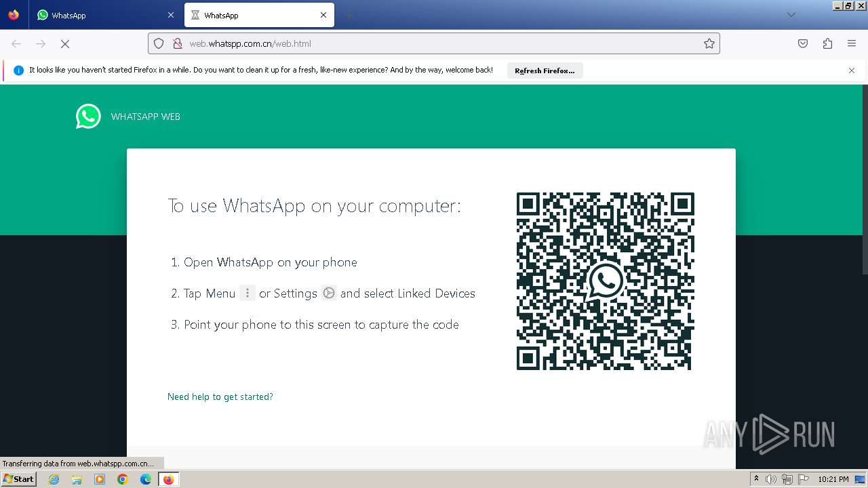The height and width of the screenshot is (488, 868).
Task: Open the network tray icon
Action: click(787, 479)
